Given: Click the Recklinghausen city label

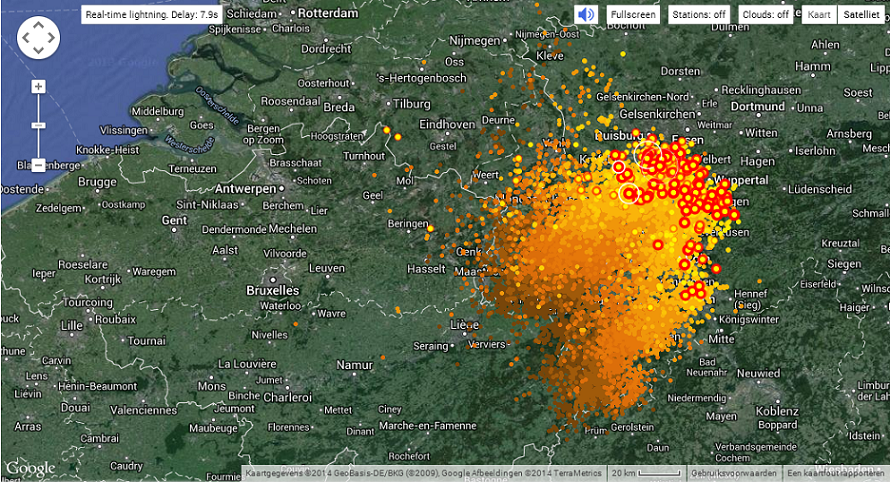Looking at the screenshot, I should point(761,90).
